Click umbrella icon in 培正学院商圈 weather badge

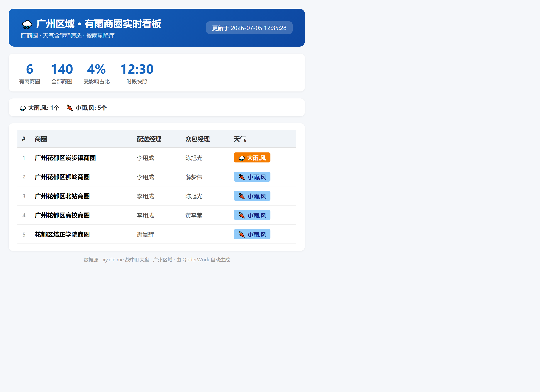click(x=242, y=235)
